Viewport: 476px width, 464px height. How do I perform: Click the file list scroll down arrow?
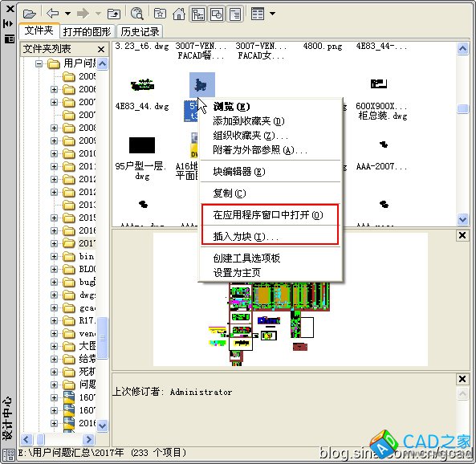(462, 219)
